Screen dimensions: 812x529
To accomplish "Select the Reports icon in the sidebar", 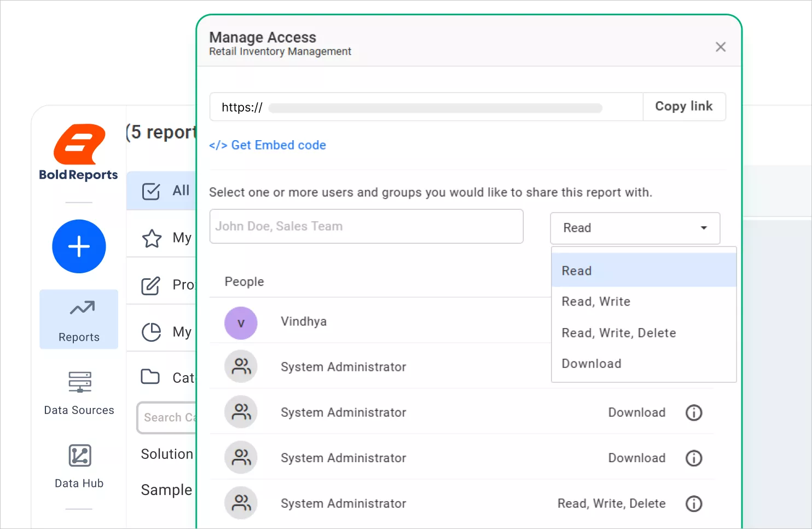I will click(79, 319).
